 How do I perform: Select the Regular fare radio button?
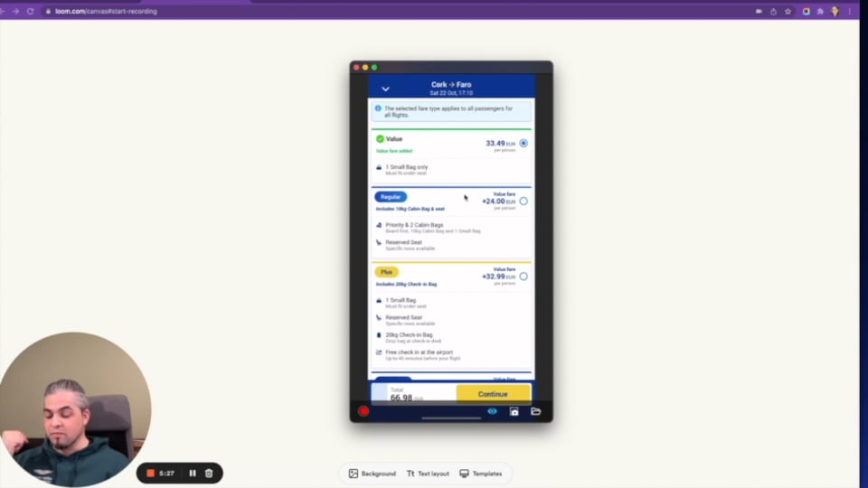(x=524, y=202)
